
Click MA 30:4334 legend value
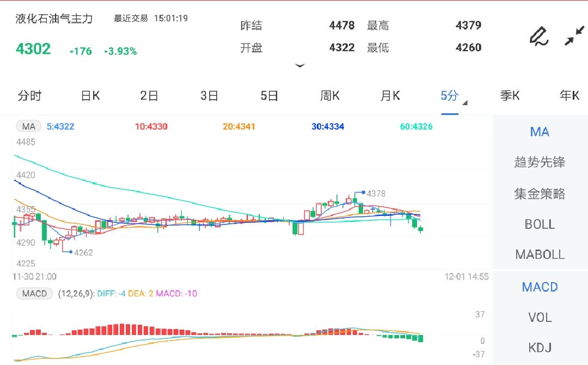[x=328, y=126]
